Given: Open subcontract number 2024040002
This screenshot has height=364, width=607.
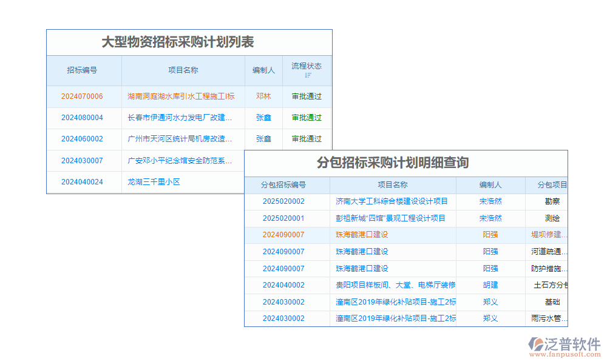Looking at the screenshot, I should (285, 285).
